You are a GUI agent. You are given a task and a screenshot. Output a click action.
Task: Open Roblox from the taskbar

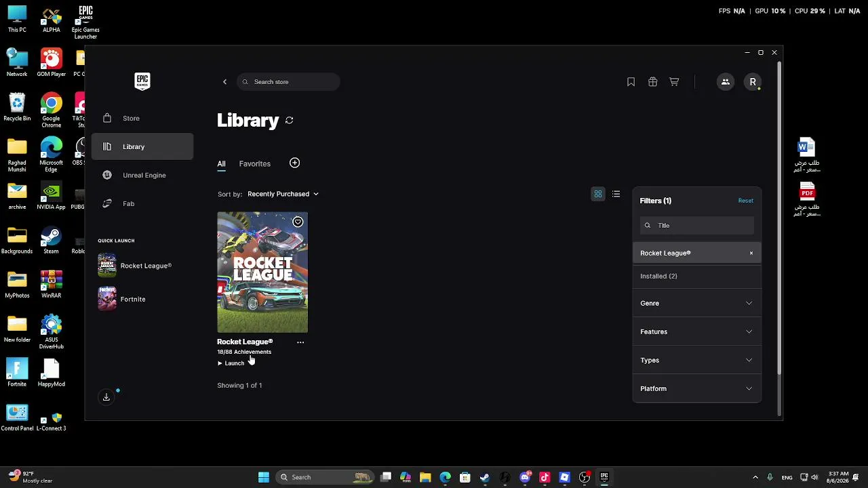pyautogui.click(x=564, y=477)
